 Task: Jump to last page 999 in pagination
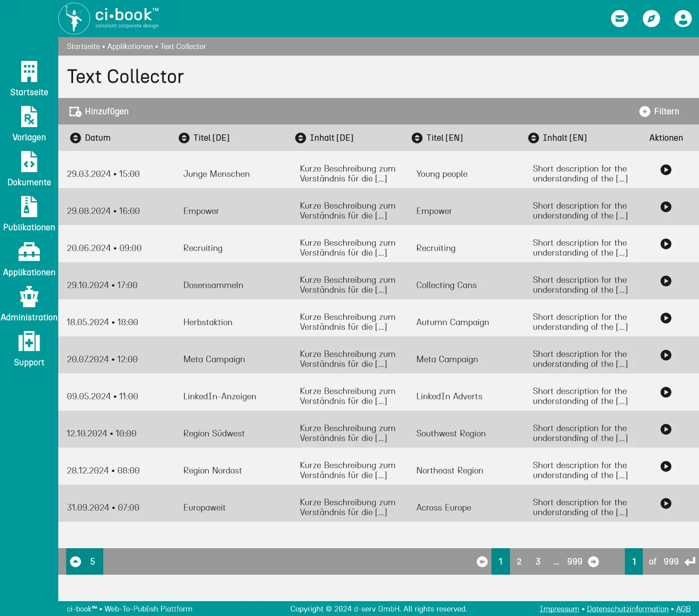coord(575,561)
